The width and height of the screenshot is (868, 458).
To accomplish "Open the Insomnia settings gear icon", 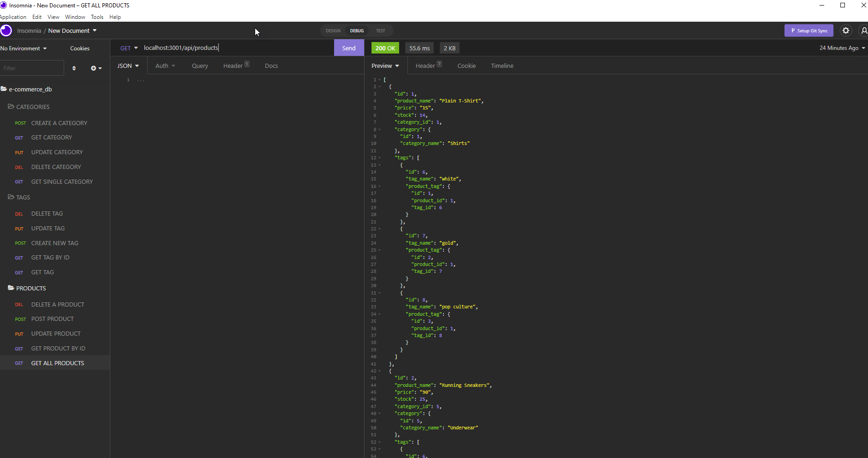I will [846, 30].
